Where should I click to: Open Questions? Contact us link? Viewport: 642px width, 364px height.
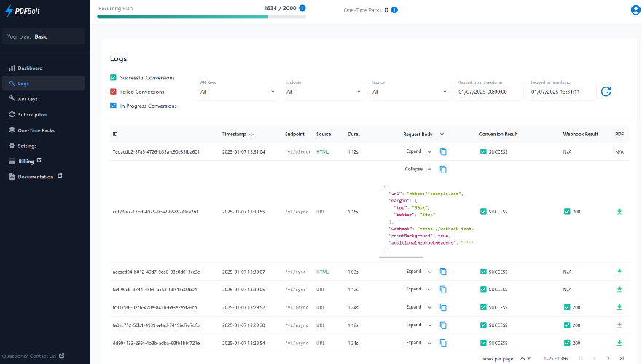pyautogui.click(x=33, y=356)
